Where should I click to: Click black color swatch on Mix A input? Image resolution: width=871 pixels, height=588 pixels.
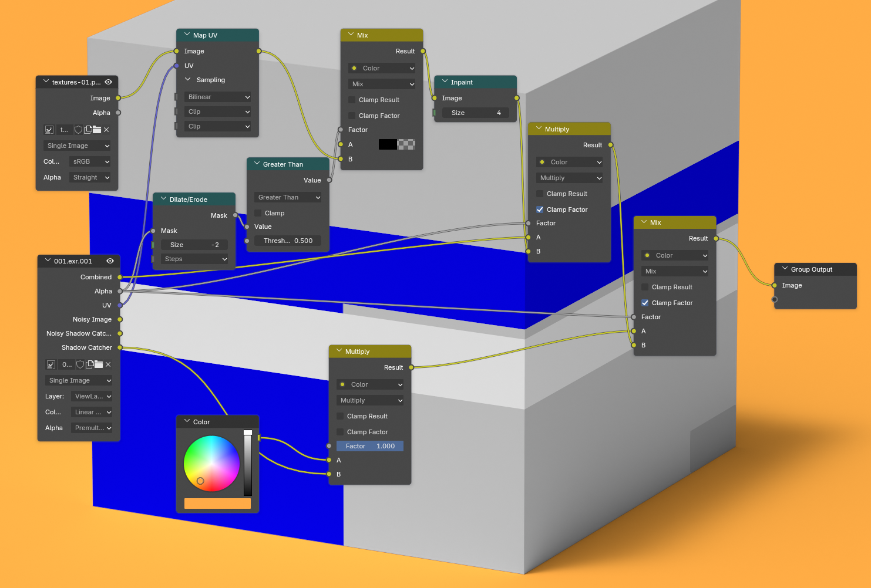(x=388, y=144)
